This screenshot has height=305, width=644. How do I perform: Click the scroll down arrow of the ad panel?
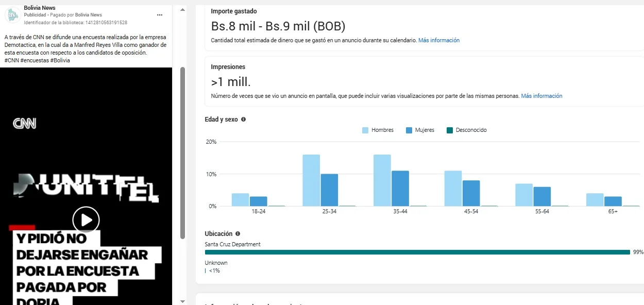coord(182,301)
